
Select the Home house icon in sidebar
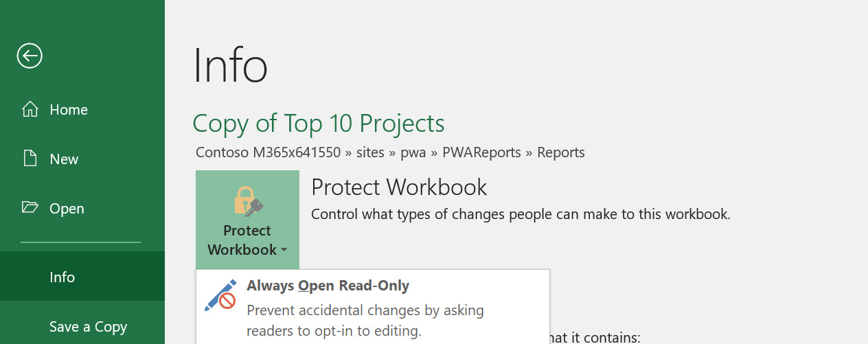pos(30,110)
